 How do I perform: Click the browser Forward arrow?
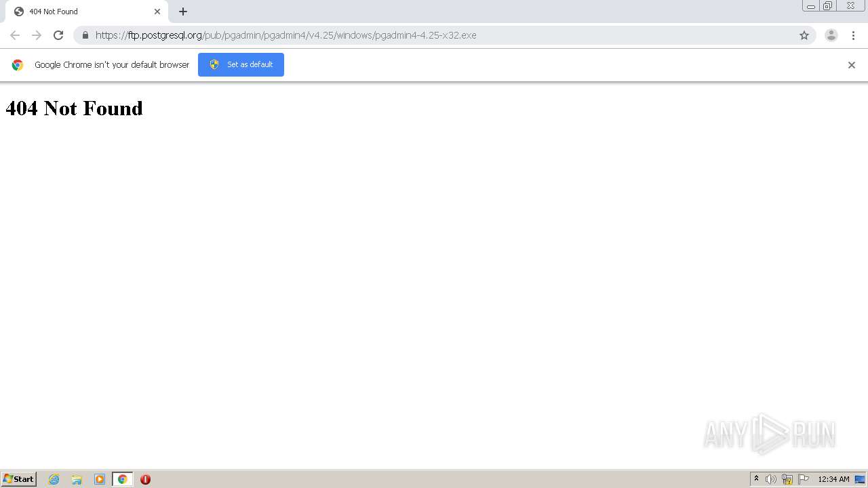[37, 35]
